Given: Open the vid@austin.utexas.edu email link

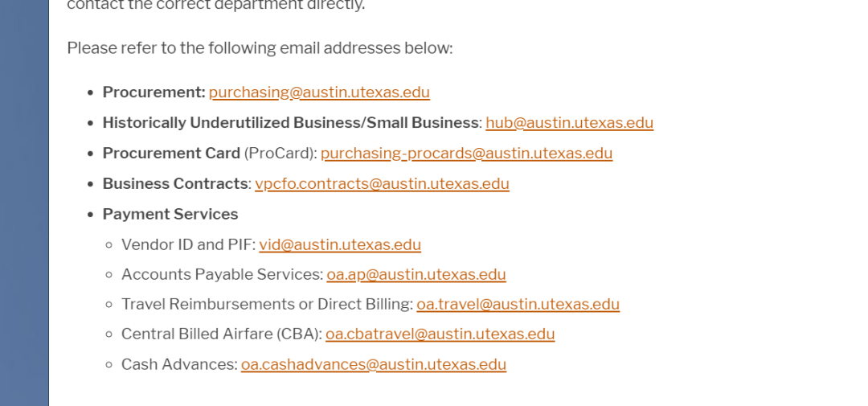Looking at the screenshot, I should pos(340,244).
